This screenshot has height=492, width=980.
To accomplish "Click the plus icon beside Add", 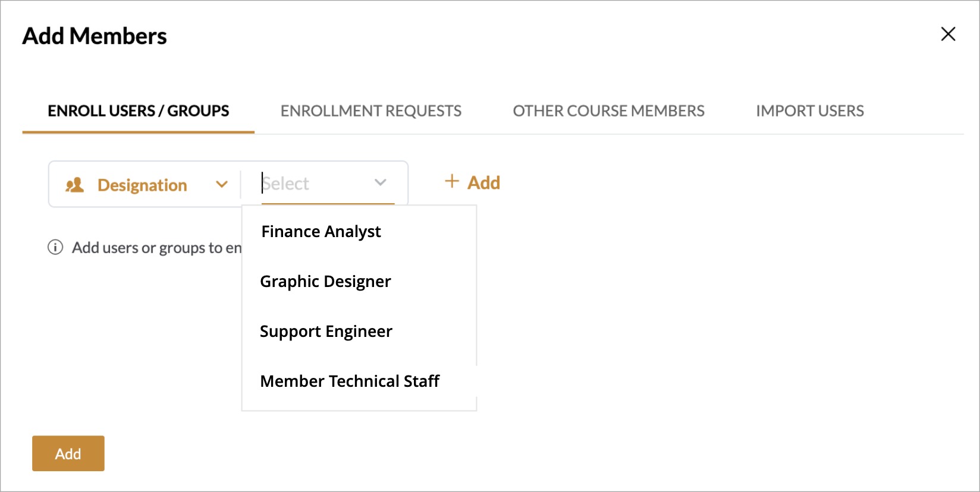I will 452,181.
